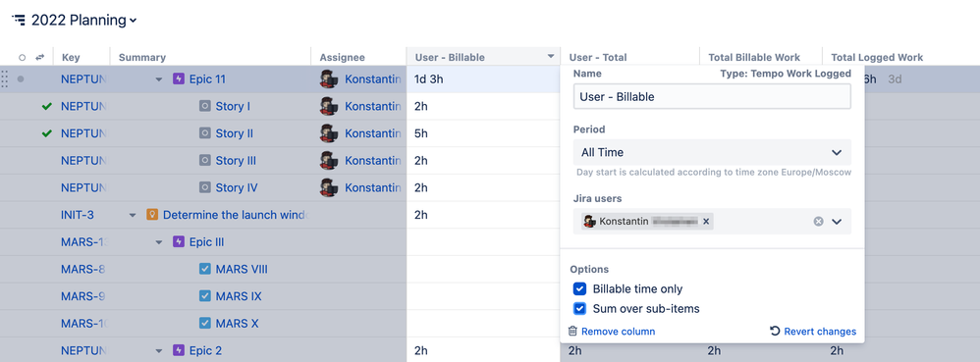Click the Total Logged Work column header
980x362 pixels.
coord(877,58)
